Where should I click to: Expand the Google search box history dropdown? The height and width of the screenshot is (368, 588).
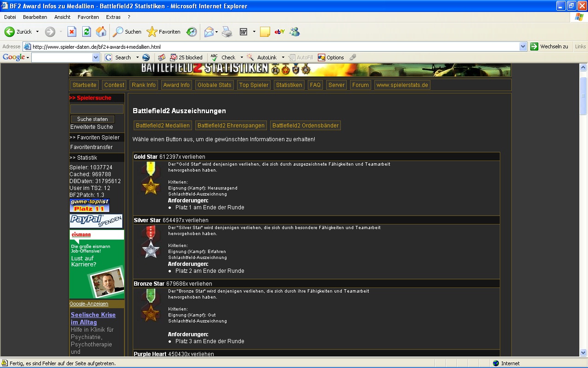tap(96, 57)
